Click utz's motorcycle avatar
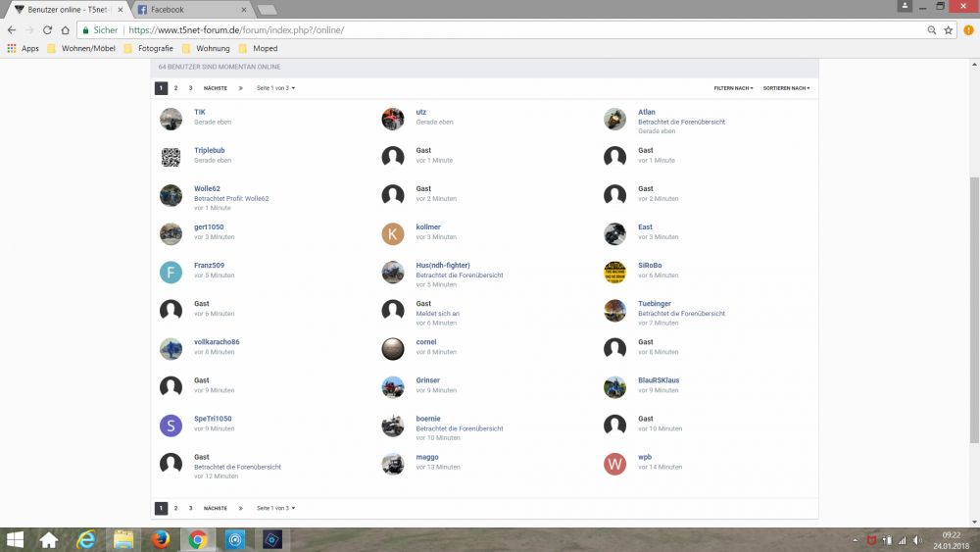 click(393, 119)
